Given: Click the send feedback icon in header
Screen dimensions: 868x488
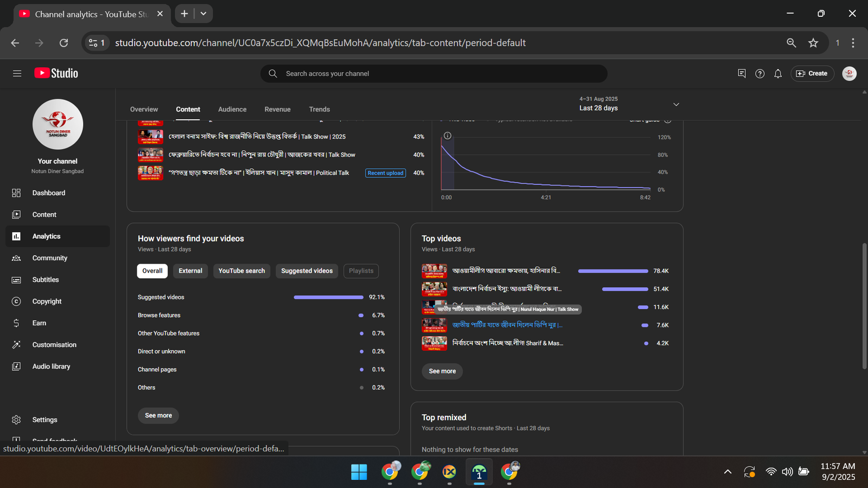Looking at the screenshot, I should point(742,74).
